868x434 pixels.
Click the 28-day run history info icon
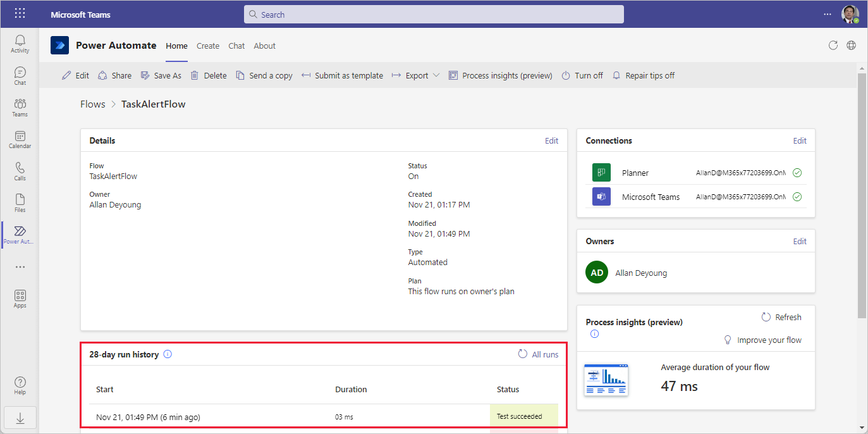pyautogui.click(x=168, y=354)
